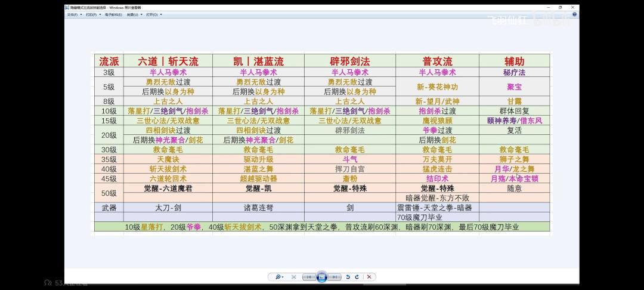Image resolution: width=644 pixels, height=290 pixels.
Task: Select the 六道轮回术 cell
Action: (168, 178)
